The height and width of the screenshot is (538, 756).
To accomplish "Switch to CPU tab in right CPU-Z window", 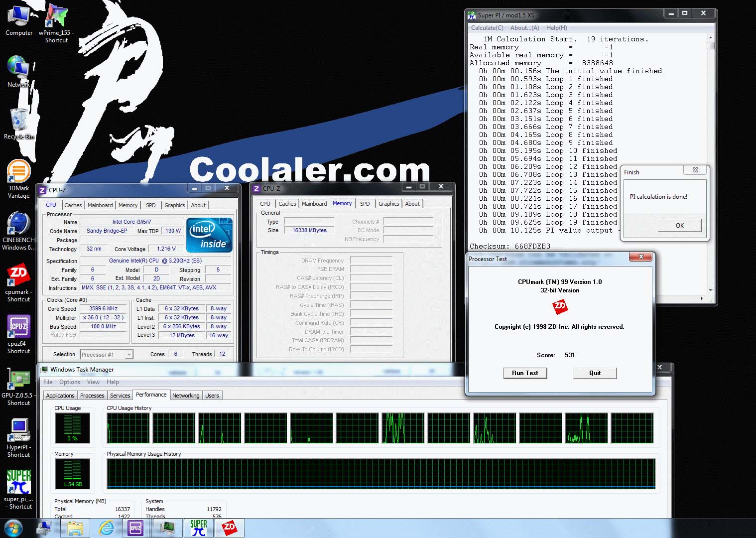I will (265, 204).
